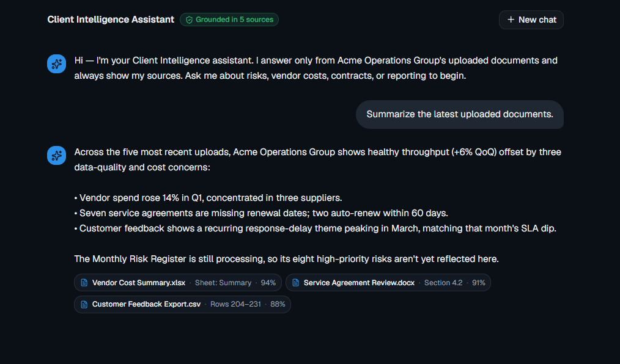Click the file icon on Vendor Cost Summary

click(x=84, y=283)
